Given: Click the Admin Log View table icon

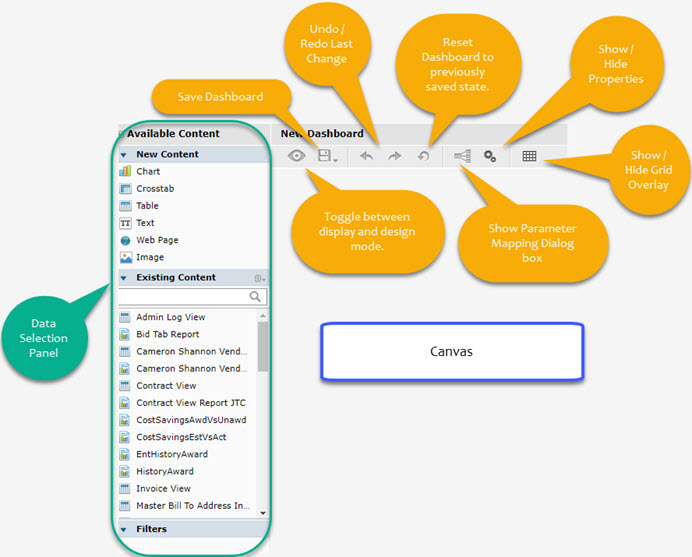Looking at the screenshot, I should pos(125,317).
